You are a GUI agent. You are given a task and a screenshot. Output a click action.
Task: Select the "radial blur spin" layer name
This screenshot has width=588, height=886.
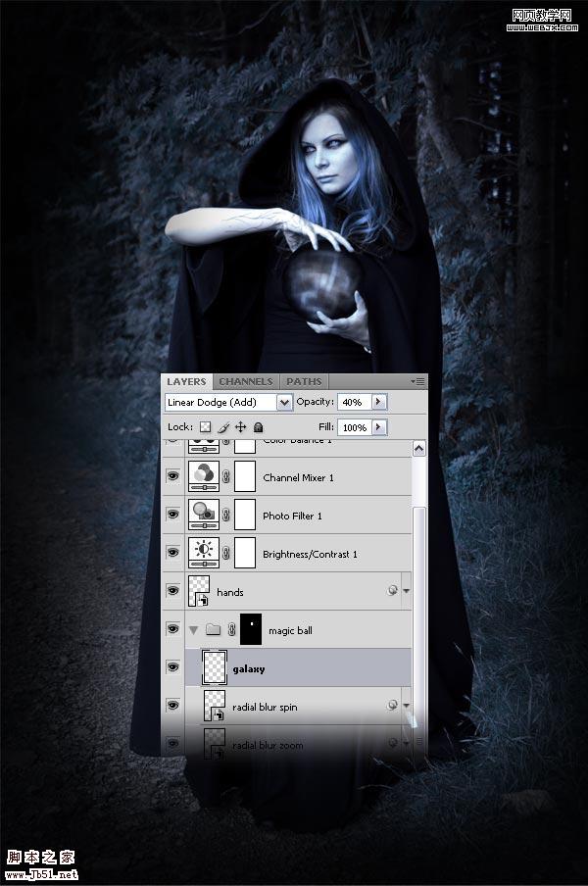click(265, 707)
